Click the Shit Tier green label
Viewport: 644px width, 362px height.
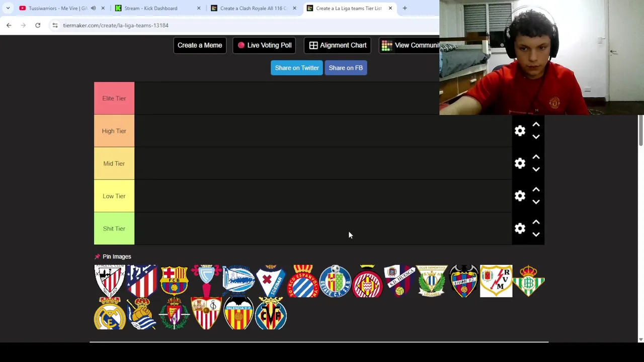[x=114, y=229]
